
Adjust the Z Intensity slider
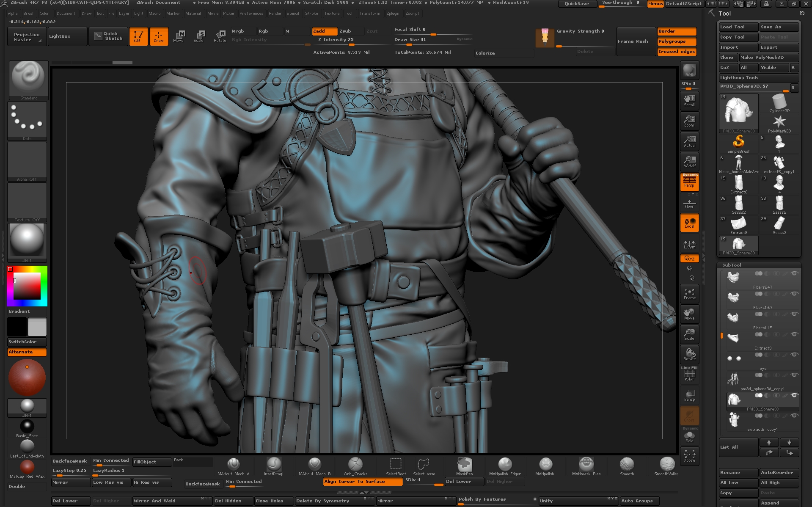pos(352,41)
